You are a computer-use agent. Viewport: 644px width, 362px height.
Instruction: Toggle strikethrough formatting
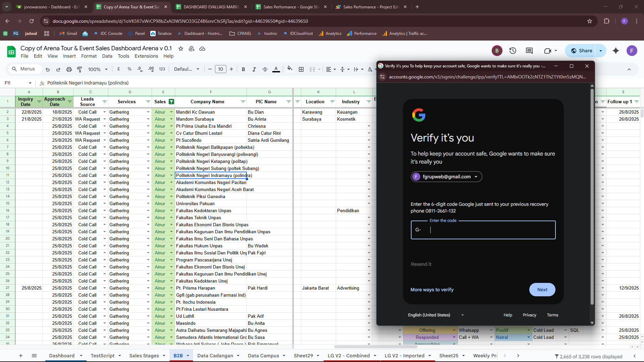tap(265, 69)
